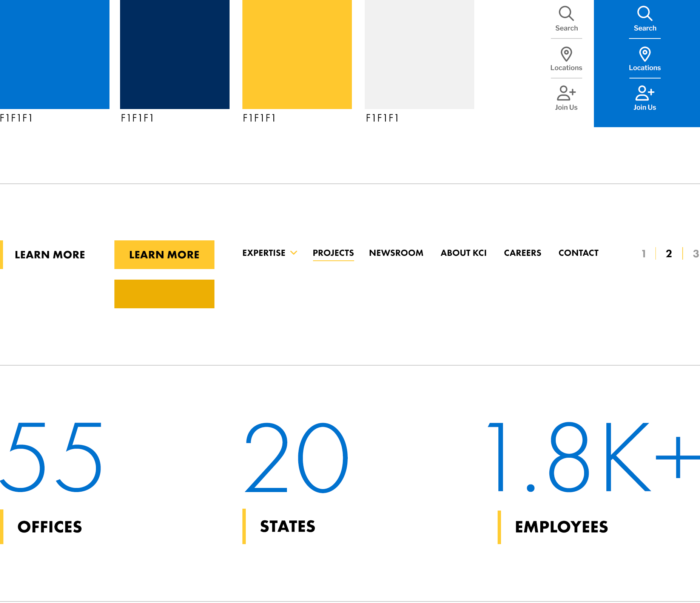Open the EXPERTISE menu item
The width and height of the screenshot is (700, 603).
click(264, 253)
